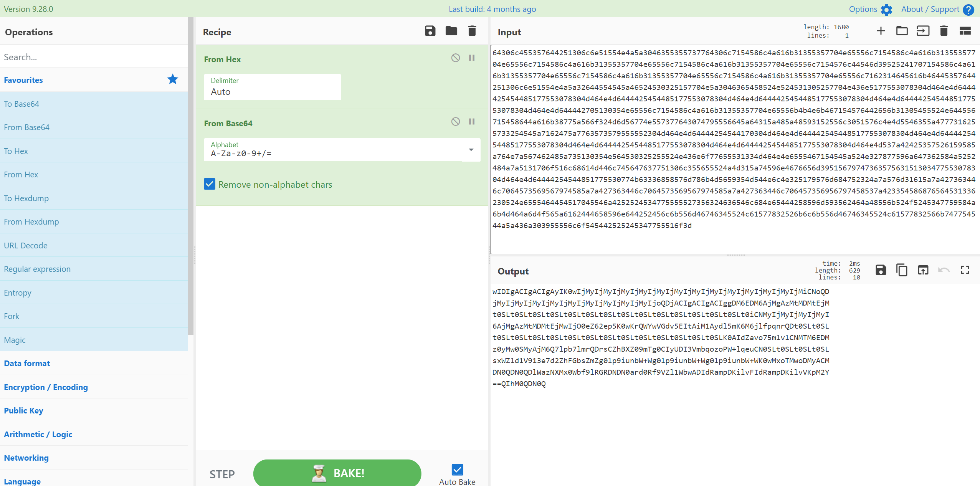The image size is (980, 486).
Task: Clear the recipe with the trash icon
Action: pos(472,31)
